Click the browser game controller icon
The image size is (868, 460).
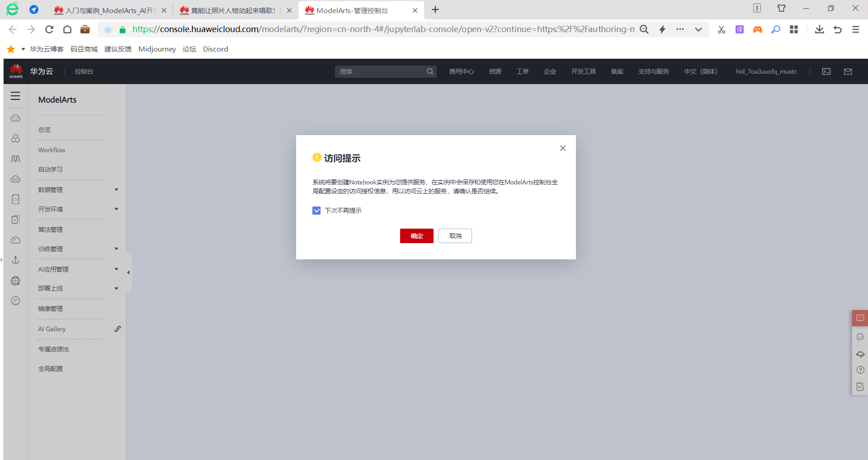(x=758, y=29)
